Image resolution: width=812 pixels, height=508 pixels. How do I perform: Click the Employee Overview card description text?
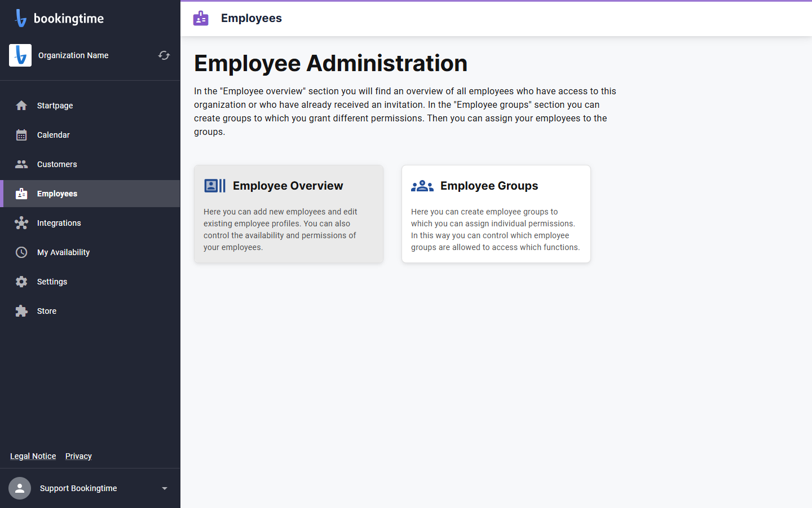coord(281,229)
